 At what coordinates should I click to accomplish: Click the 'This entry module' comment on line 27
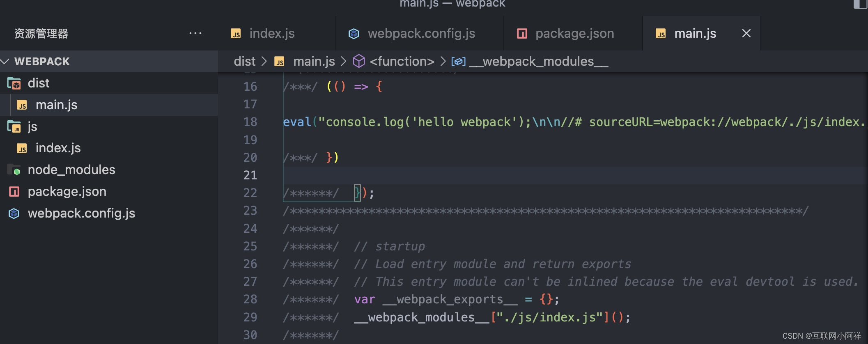click(606, 282)
